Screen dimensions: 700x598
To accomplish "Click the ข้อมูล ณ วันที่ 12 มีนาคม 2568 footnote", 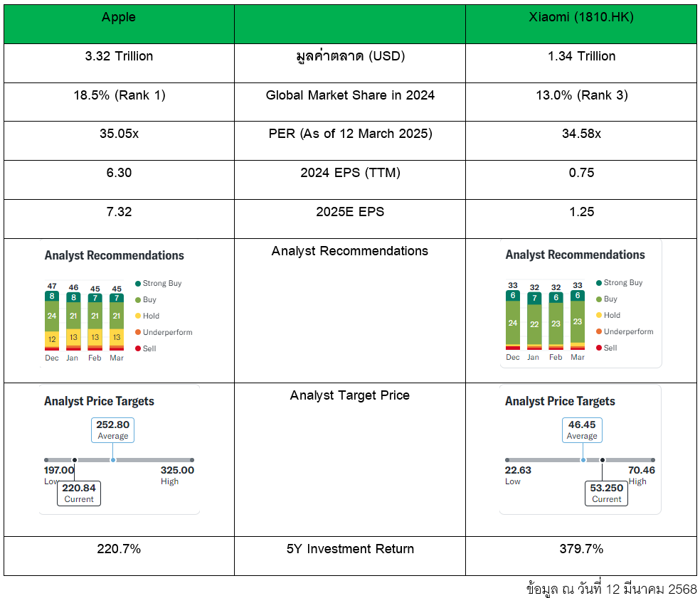I will click(x=611, y=589).
